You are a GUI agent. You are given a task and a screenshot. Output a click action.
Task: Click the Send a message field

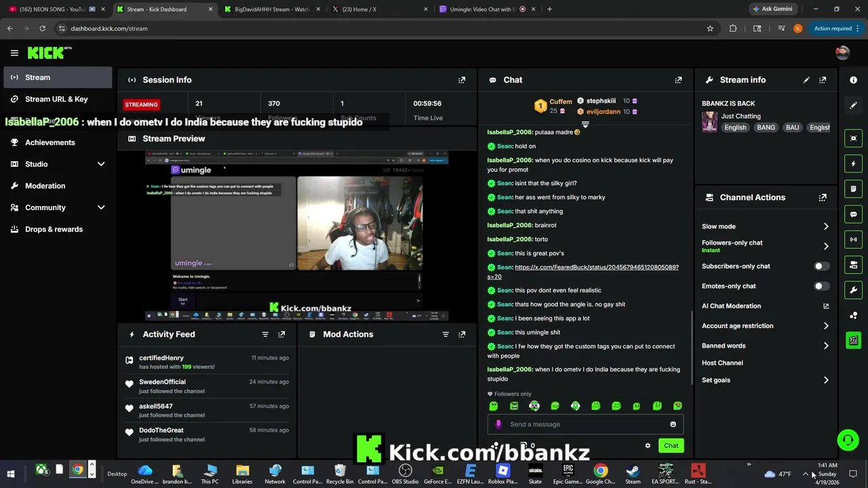(585, 424)
